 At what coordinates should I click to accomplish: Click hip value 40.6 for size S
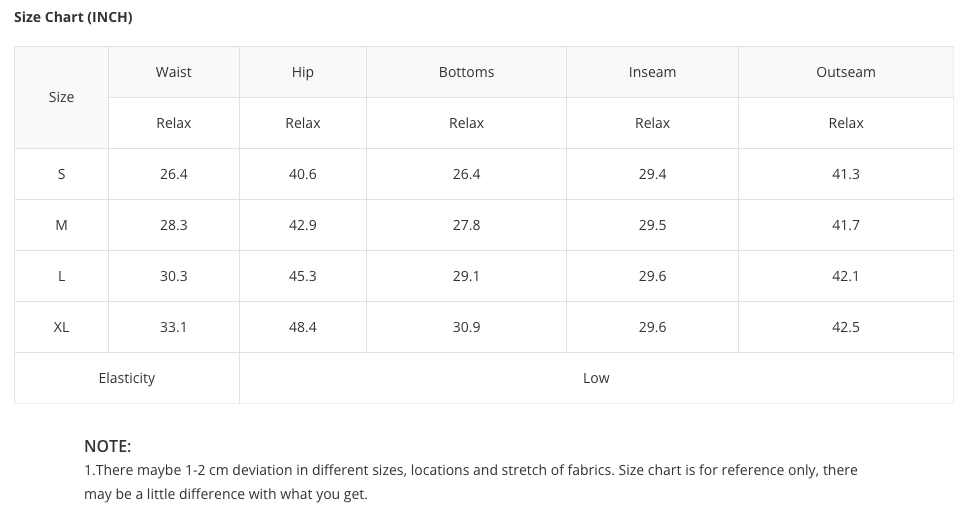click(303, 174)
